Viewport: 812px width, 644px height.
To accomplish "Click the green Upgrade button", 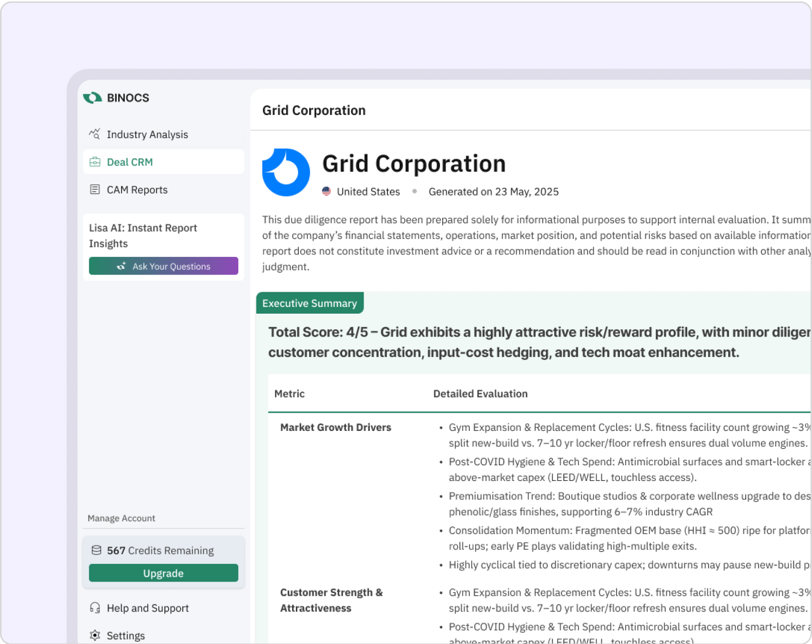I will (x=163, y=573).
